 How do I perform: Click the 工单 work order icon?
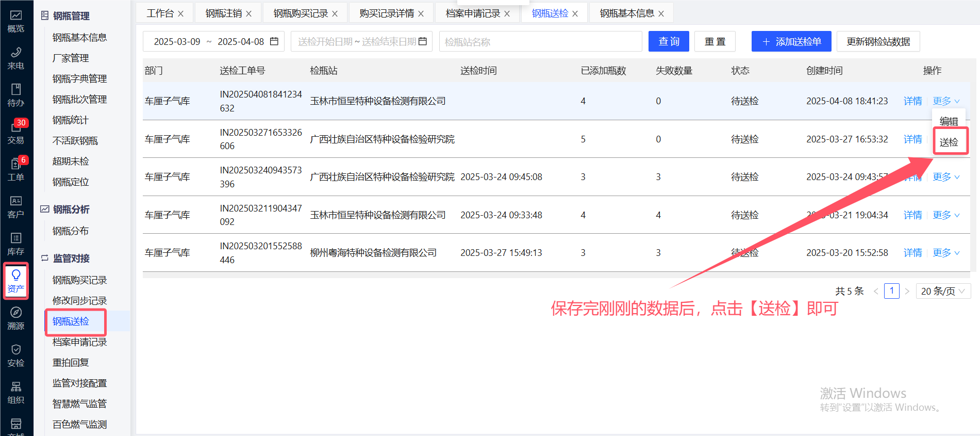[x=16, y=170]
